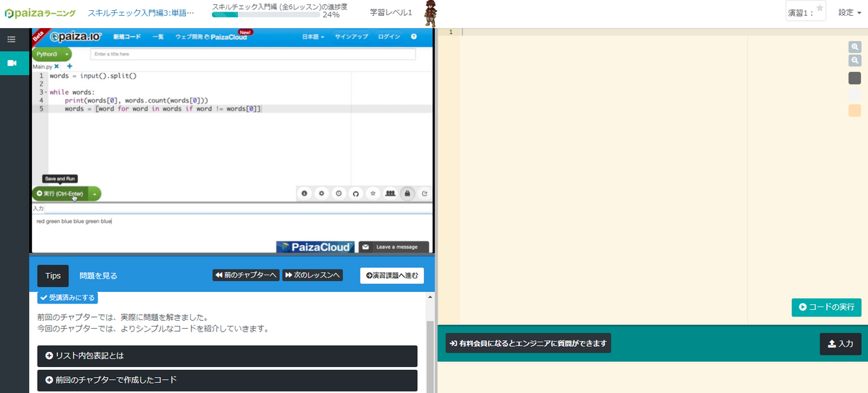Click the 入力 tab below editor
The height and width of the screenshot is (393, 868).
[x=38, y=208]
